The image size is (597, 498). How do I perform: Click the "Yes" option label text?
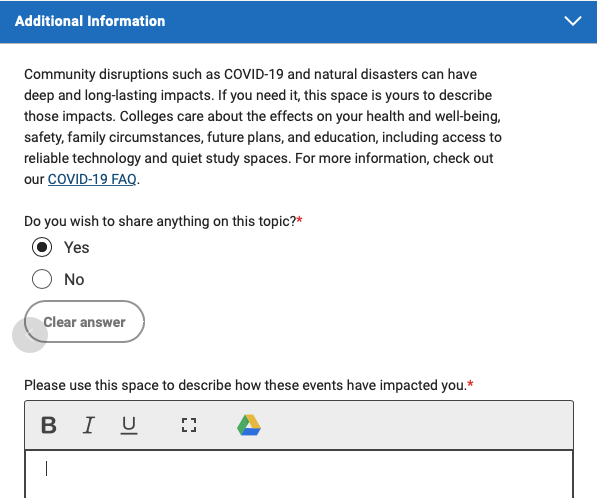(x=77, y=247)
